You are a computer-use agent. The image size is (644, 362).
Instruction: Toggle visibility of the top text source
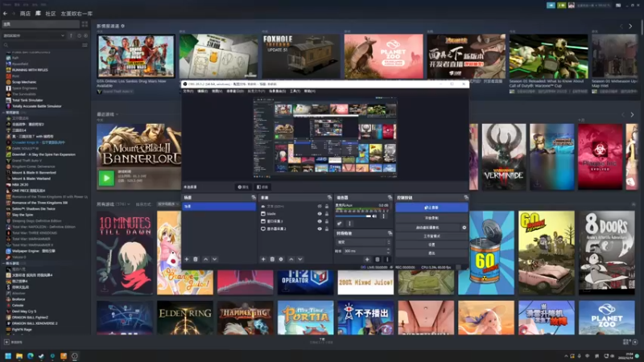320,207
